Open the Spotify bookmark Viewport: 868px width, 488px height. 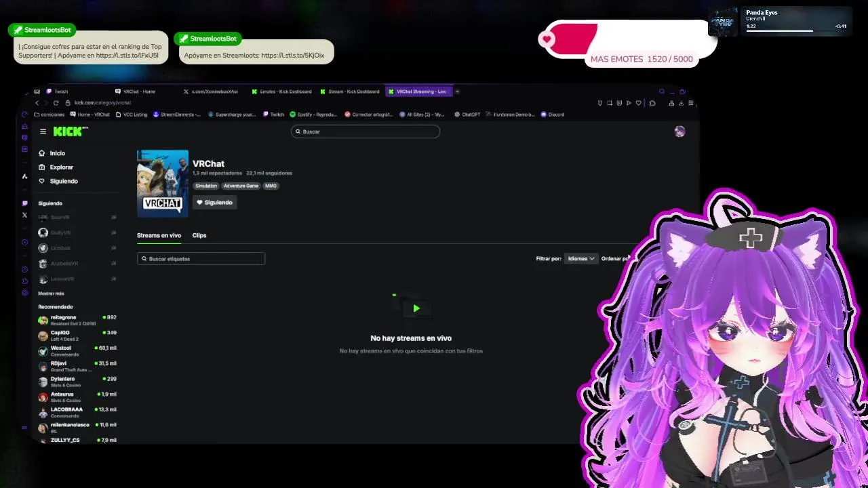(x=313, y=115)
